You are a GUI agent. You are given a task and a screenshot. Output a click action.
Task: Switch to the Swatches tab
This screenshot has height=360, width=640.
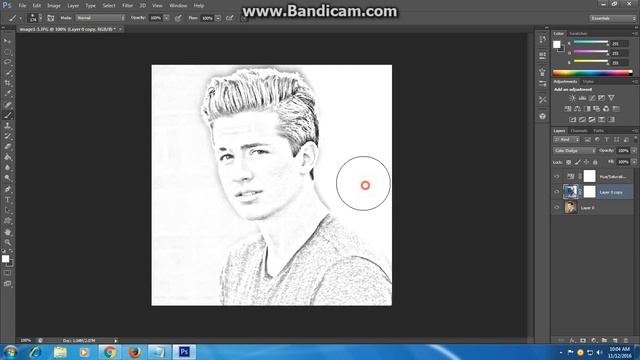tap(578, 33)
